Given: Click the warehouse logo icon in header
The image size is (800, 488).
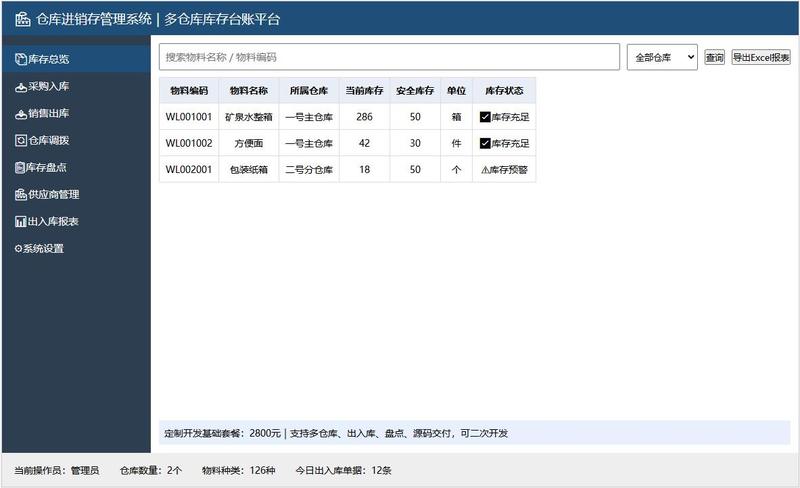Looking at the screenshot, I should coord(22,19).
